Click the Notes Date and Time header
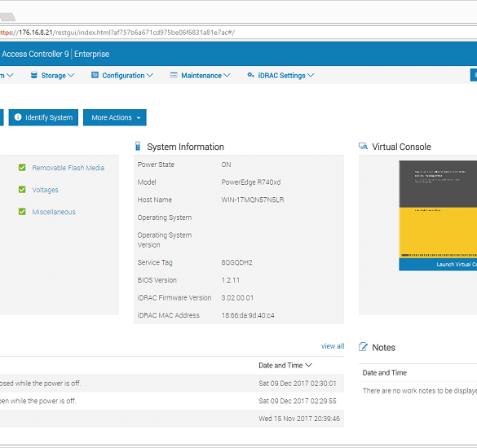Screen dimensions: 477x448 [385, 372]
